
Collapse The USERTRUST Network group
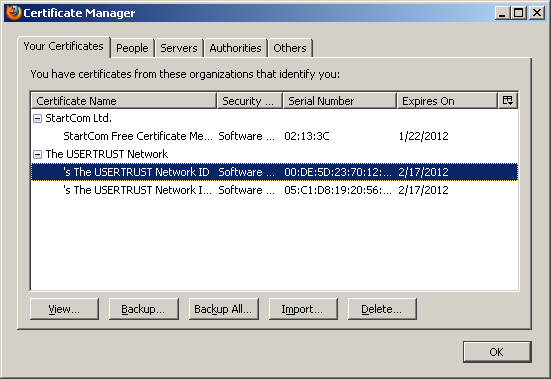pos(37,154)
